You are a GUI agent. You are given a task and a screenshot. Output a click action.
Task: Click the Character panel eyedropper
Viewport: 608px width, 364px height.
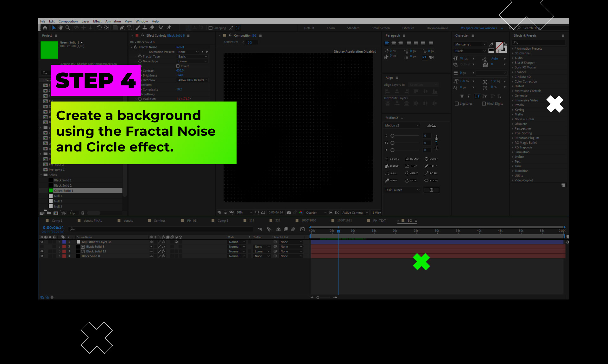point(491,44)
